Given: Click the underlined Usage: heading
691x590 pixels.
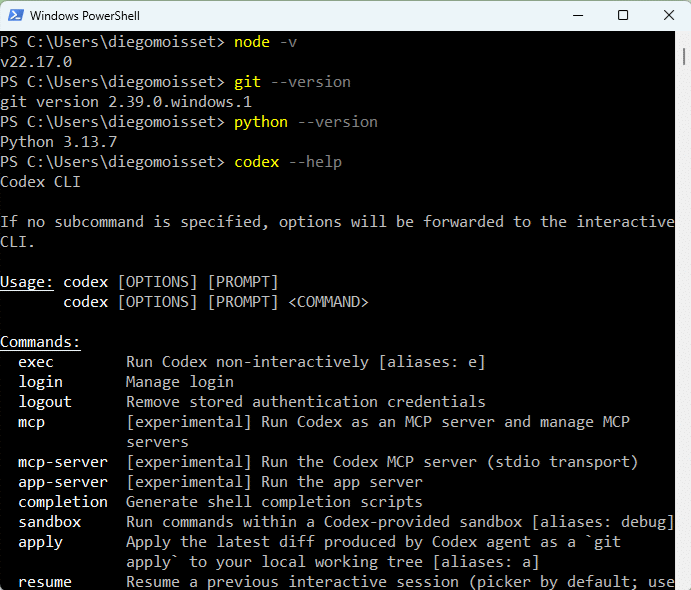Looking at the screenshot, I should pyautogui.click(x=27, y=282).
